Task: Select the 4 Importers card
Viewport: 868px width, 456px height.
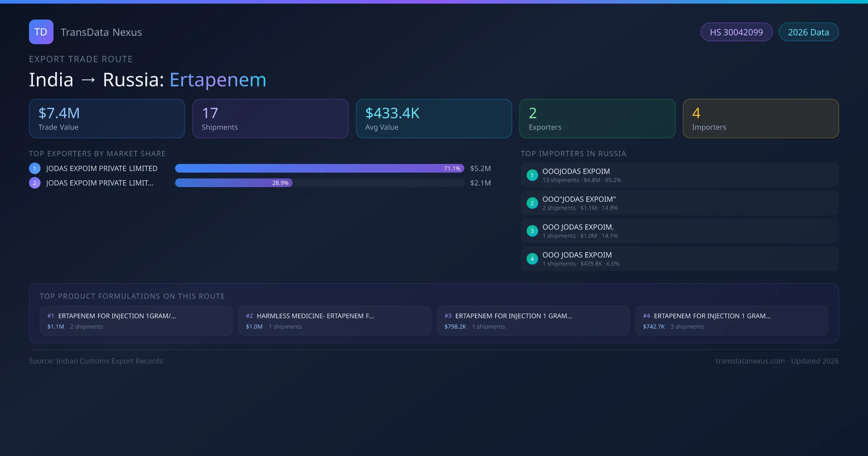Action: point(761,119)
